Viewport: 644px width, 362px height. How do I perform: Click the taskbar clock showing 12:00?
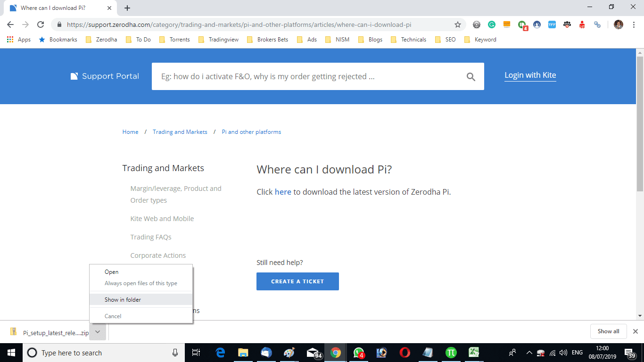pyautogui.click(x=602, y=353)
